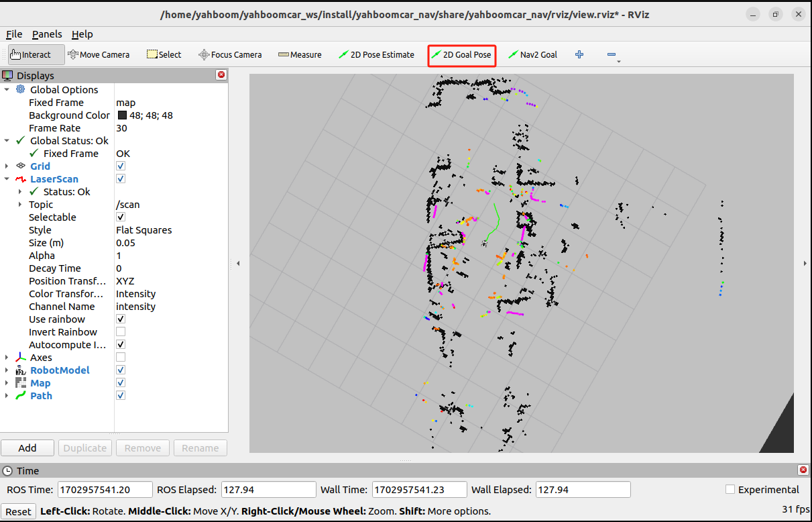The image size is (812, 522).
Task: Select the 2D Goal Pose tool
Action: 461,54
